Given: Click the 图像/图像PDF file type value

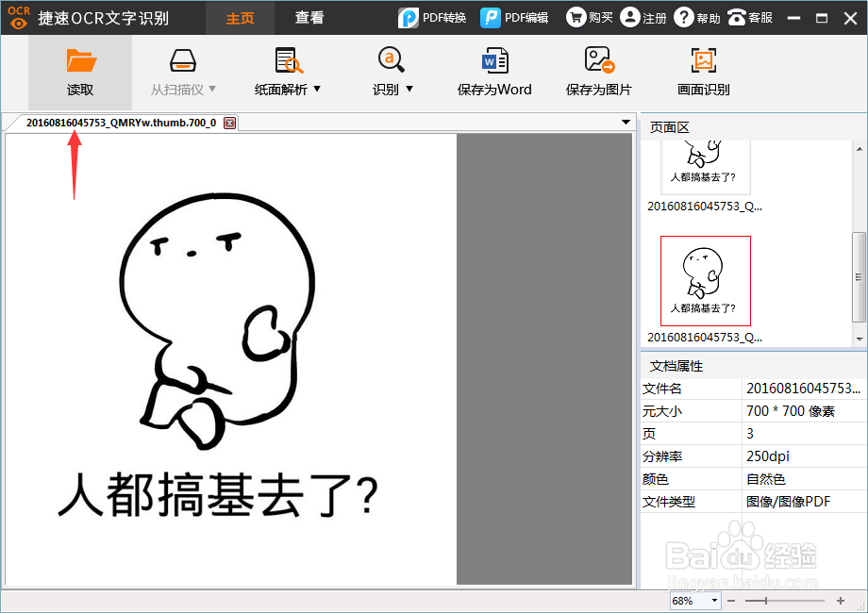Looking at the screenshot, I should 789,502.
